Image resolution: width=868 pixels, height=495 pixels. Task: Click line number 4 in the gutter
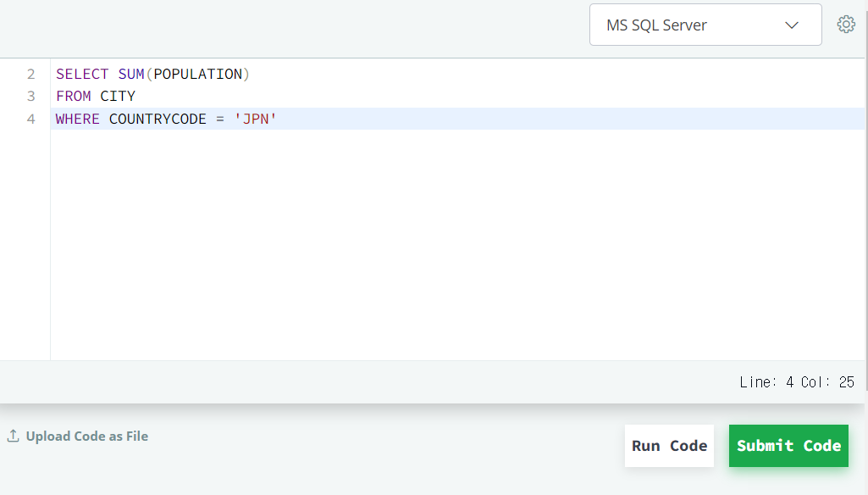[31, 120]
